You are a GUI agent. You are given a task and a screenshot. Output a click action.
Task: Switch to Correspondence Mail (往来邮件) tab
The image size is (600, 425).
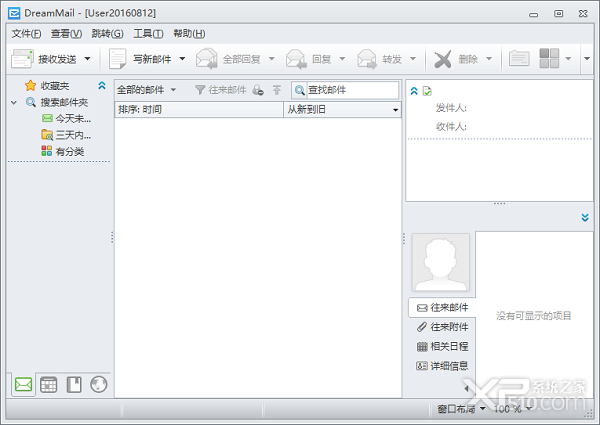click(442, 308)
